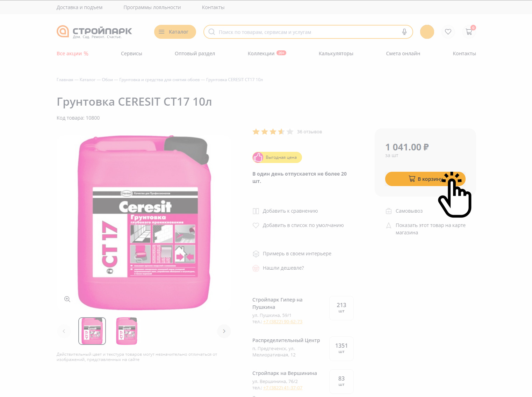Open the shopping cart icon in header
Image resolution: width=532 pixels, height=397 pixels.
(469, 32)
